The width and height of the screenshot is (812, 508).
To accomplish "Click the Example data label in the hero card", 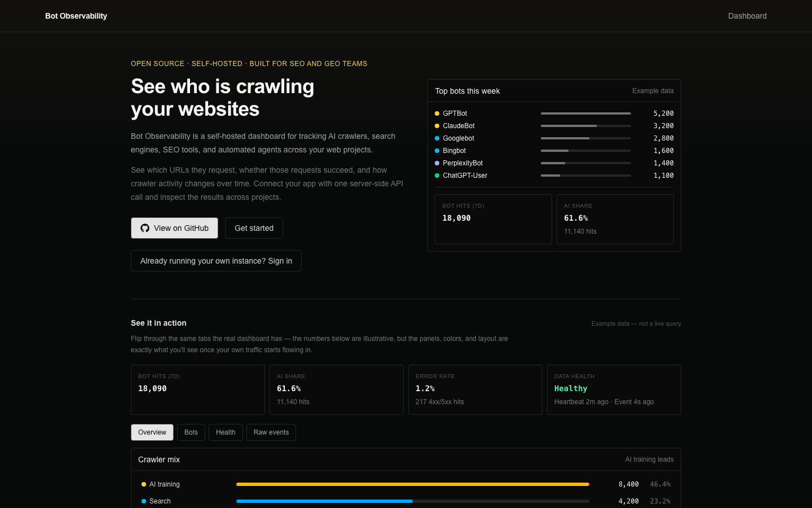I will (653, 91).
